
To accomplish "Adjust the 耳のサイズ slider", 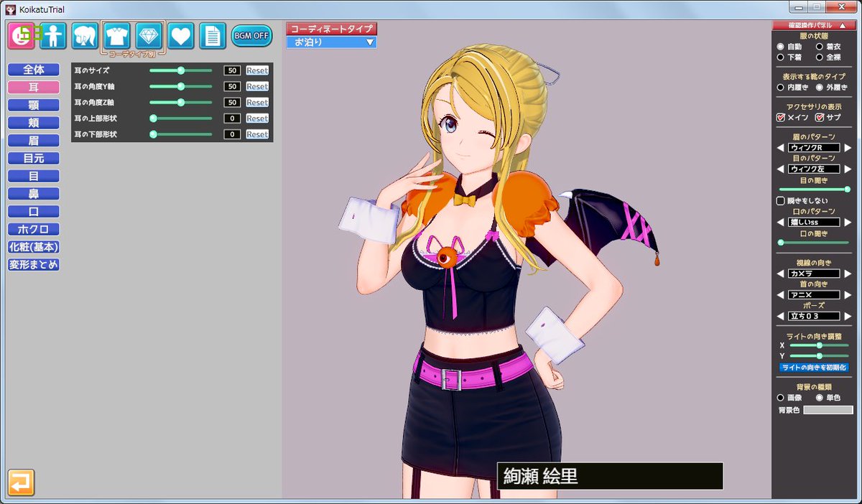I will [x=181, y=70].
